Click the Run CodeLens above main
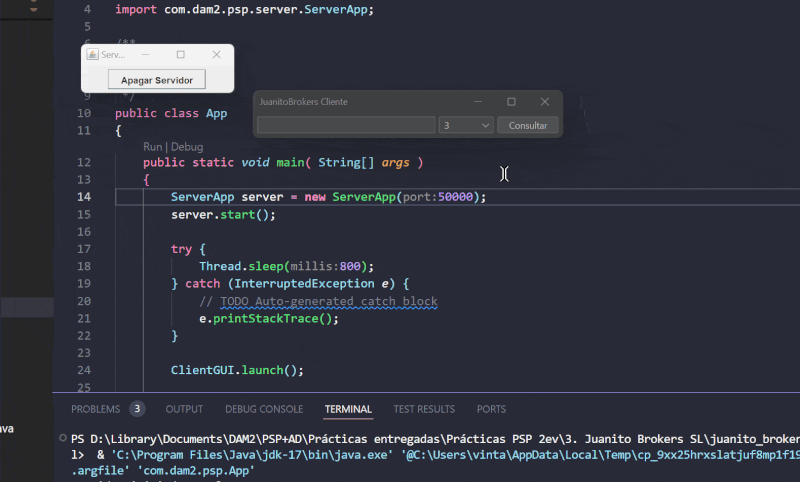 pos(153,146)
